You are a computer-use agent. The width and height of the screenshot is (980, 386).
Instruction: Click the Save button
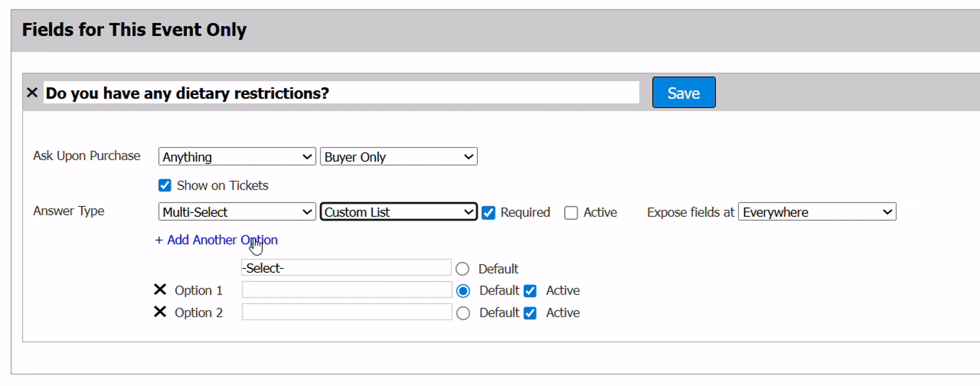pos(684,93)
